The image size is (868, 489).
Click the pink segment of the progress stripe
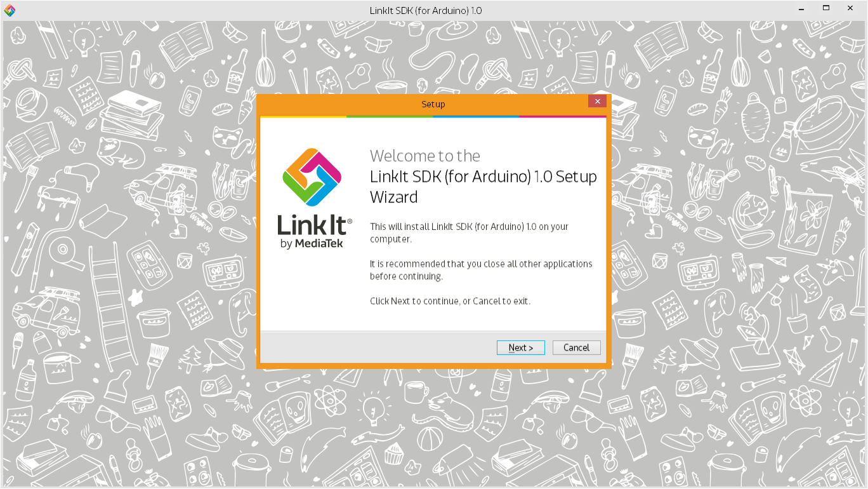(563, 116)
